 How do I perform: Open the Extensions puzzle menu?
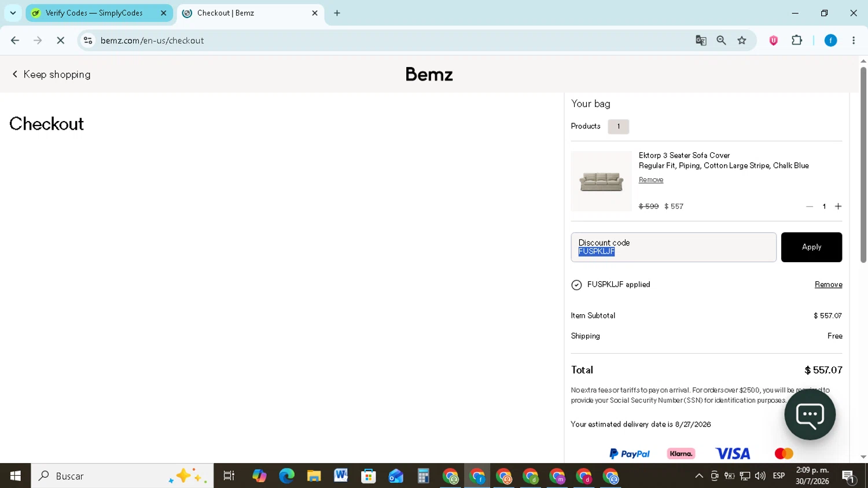pos(797,41)
